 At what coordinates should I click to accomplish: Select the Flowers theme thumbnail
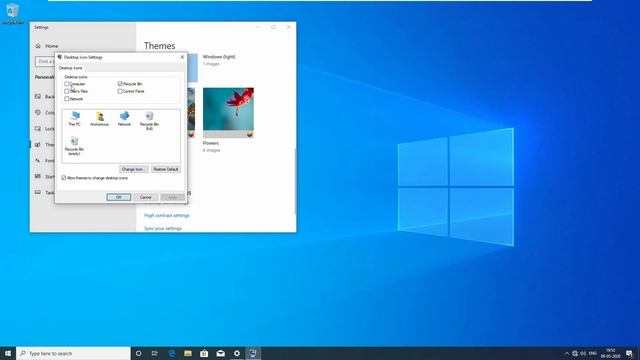[228, 113]
